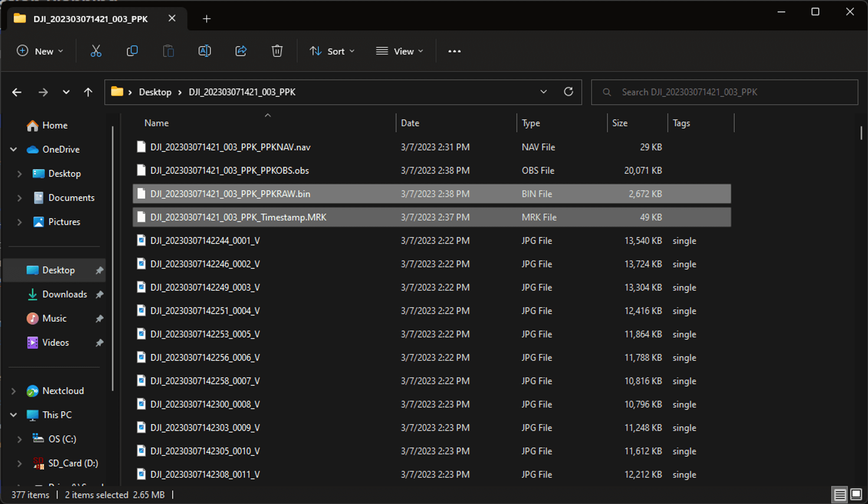Expand the This PC tree item
Viewport: 868px width, 504px height.
point(13,415)
